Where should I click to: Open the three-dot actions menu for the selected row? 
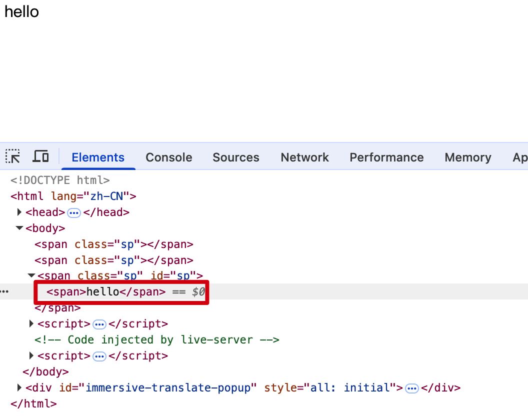tap(4, 291)
